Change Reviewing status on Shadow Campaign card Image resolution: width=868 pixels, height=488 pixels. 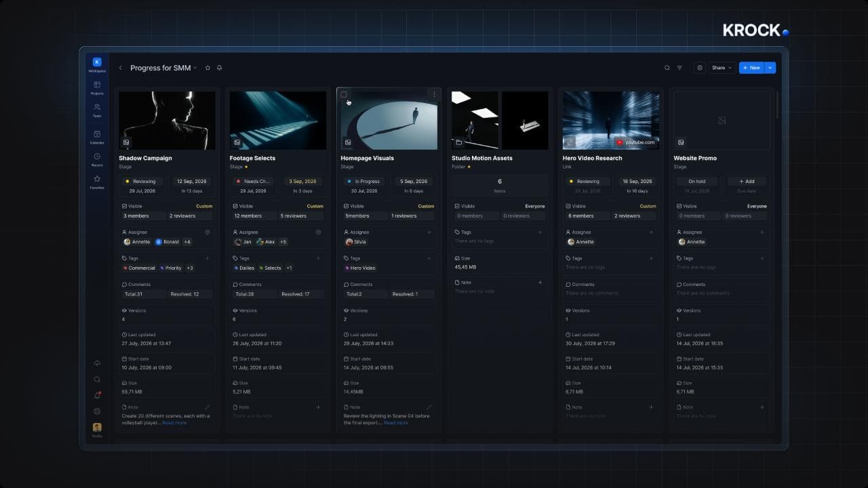tap(141, 182)
